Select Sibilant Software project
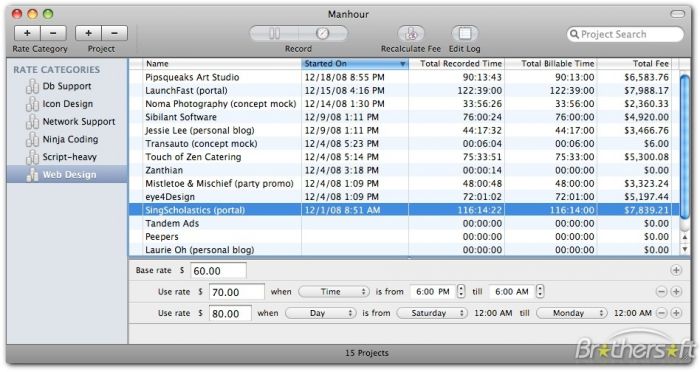This screenshot has height=372, width=700. tap(404, 117)
